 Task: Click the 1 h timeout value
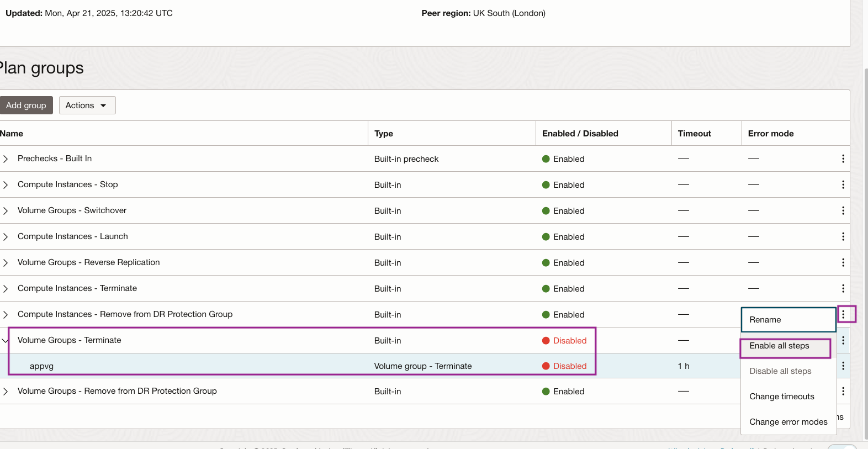point(684,366)
